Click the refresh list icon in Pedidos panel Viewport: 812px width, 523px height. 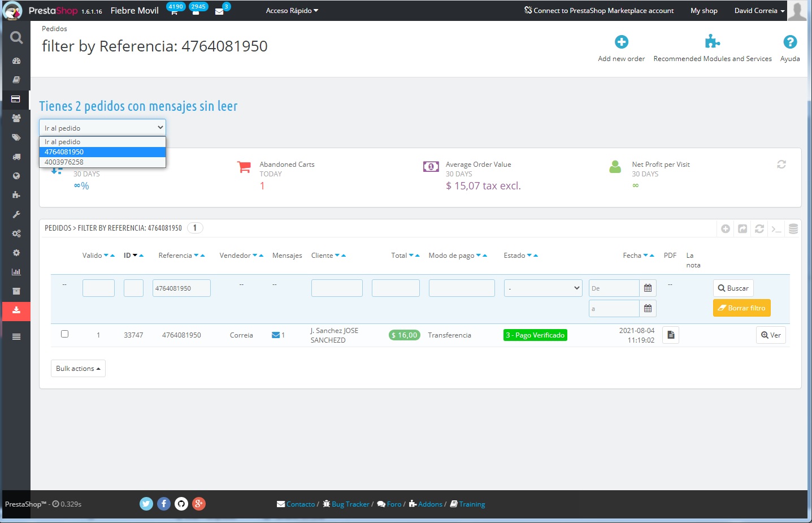pyautogui.click(x=759, y=229)
